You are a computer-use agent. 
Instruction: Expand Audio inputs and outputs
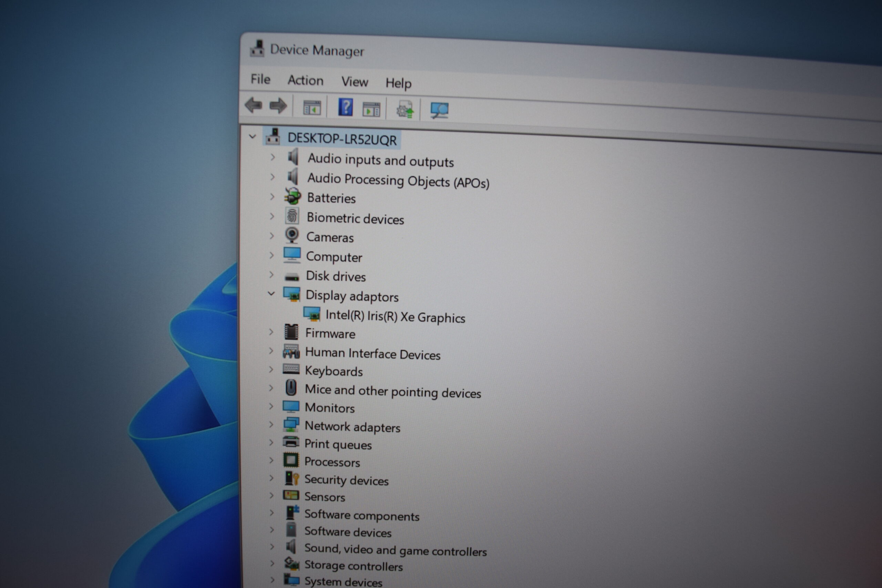click(273, 157)
